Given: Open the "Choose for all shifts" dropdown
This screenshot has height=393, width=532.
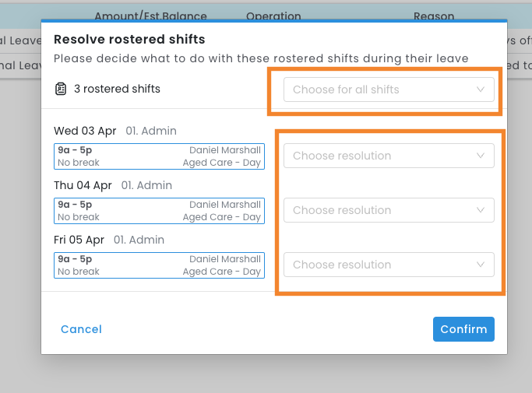Looking at the screenshot, I should pyautogui.click(x=389, y=89).
